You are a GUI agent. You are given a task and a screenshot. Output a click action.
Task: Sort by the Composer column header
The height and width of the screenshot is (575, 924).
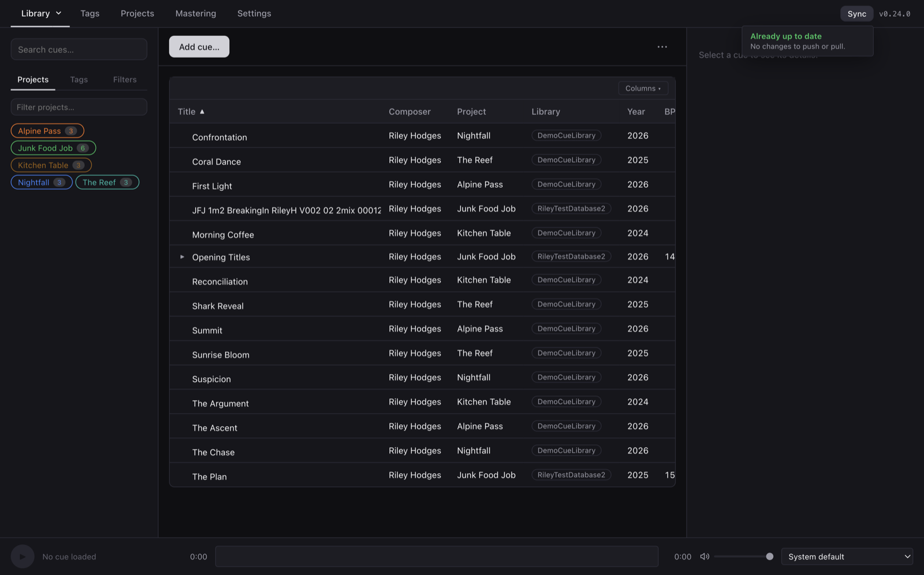click(409, 111)
